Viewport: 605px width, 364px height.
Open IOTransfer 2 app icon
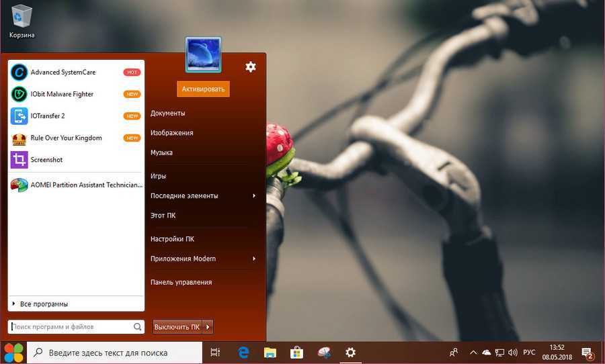click(19, 116)
